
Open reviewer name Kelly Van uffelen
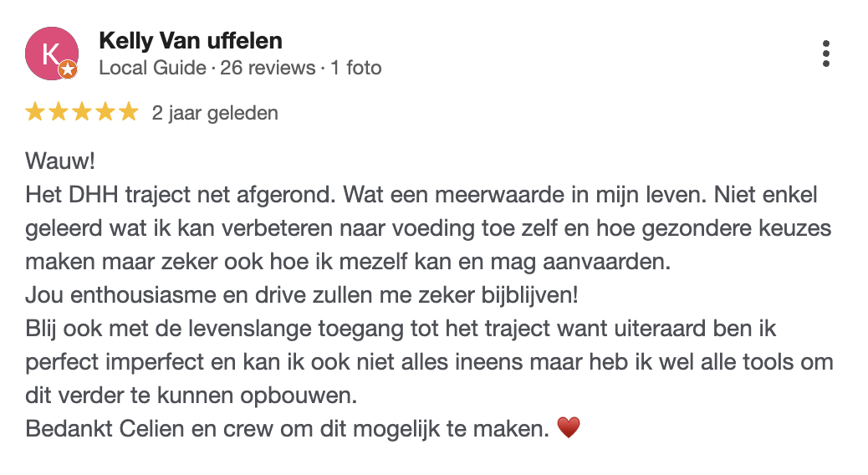point(190,40)
